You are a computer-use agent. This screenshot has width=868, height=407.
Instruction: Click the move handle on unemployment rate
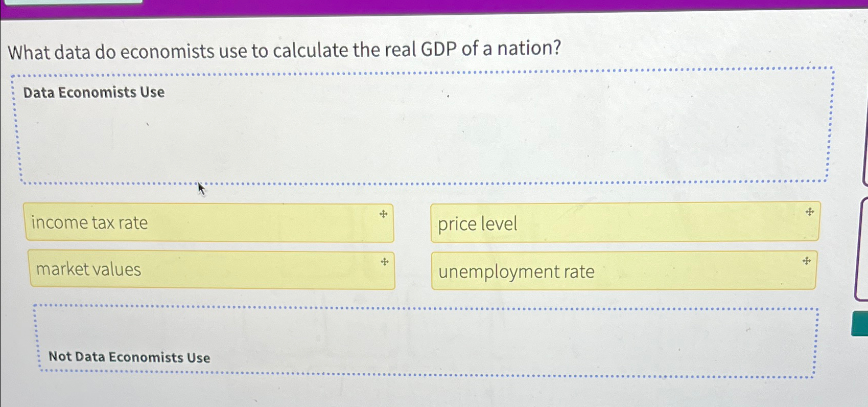coord(806,261)
